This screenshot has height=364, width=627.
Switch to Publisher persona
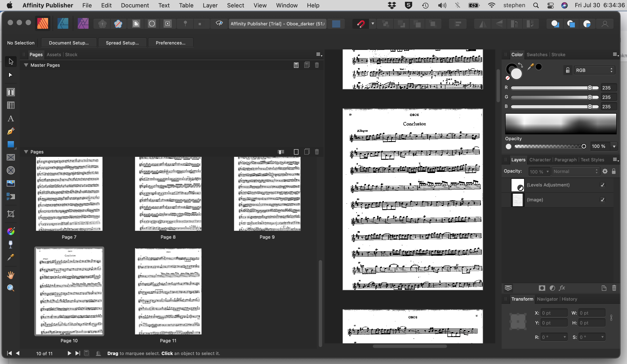point(43,24)
